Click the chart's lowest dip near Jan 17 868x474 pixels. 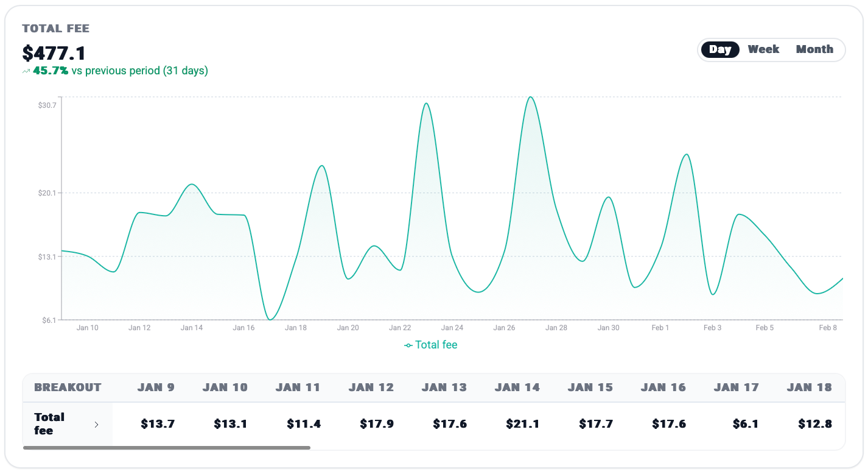tap(270, 319)
